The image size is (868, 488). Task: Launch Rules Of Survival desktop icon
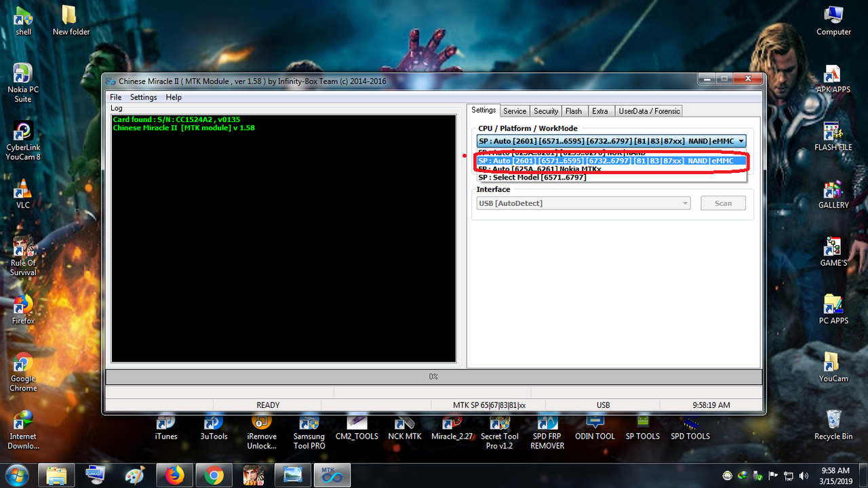pos(23,256)
